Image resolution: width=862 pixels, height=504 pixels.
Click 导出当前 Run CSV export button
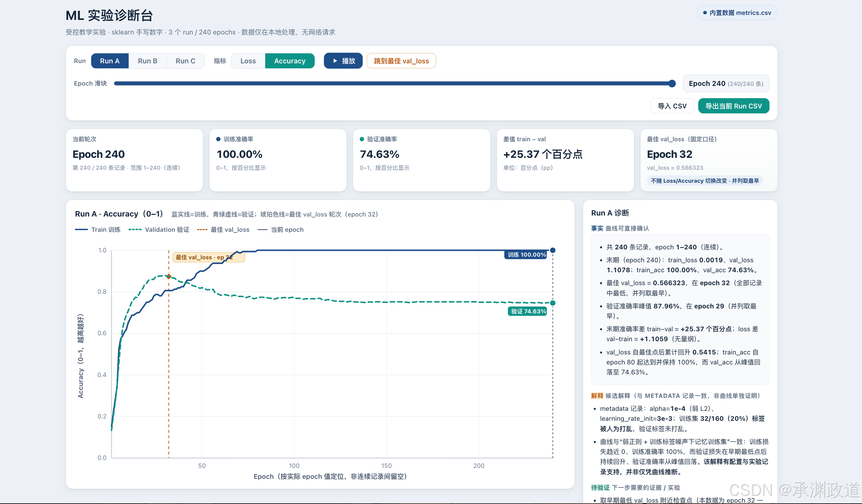click(733, 106)
